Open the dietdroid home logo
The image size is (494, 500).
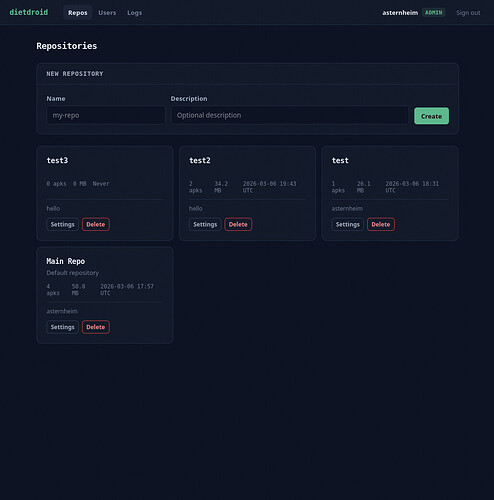tap(29, 12)
